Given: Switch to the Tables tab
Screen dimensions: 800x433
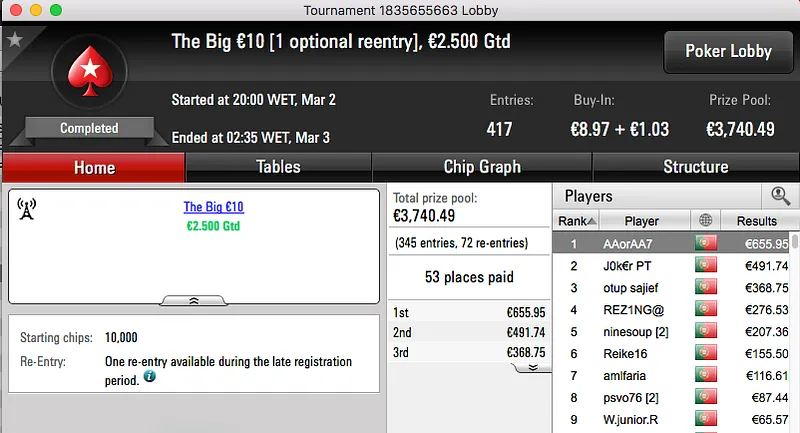Looking at the screenshot, I should 278,167.
